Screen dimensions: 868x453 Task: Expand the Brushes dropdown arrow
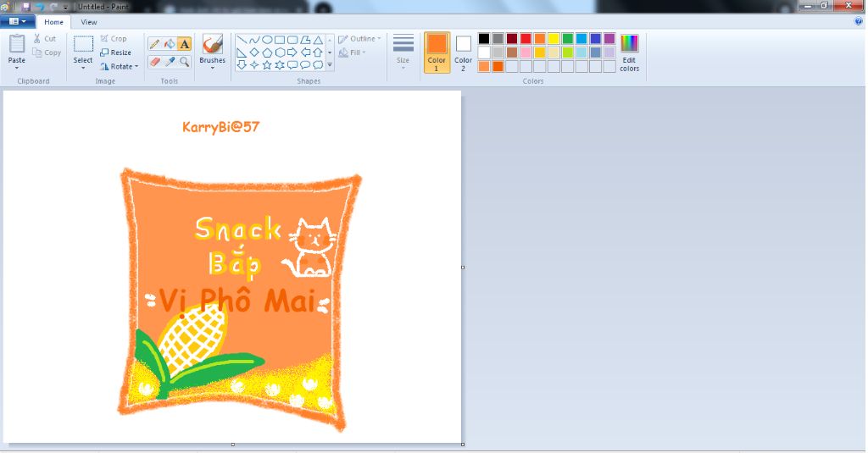(x=213, y=68)
